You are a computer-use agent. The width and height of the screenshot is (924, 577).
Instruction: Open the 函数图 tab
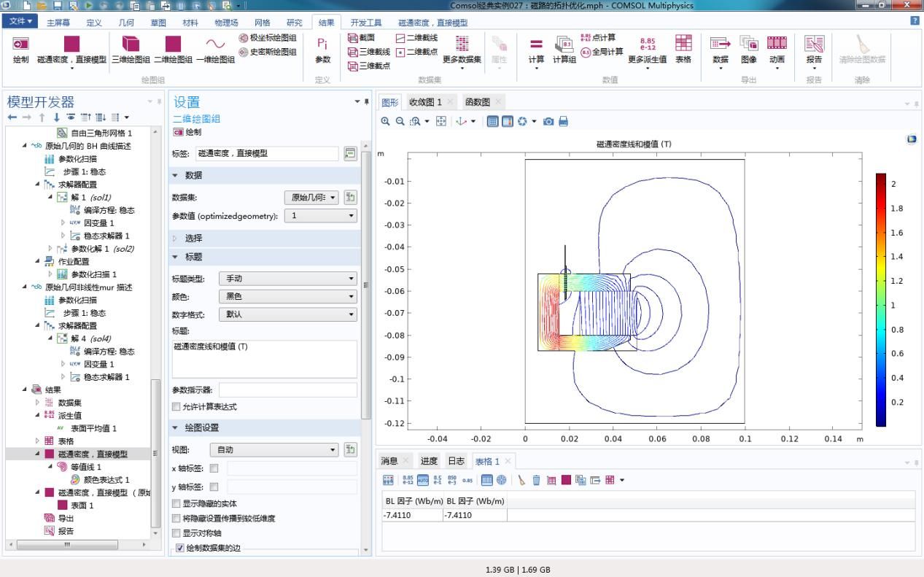tap(478, 101)
